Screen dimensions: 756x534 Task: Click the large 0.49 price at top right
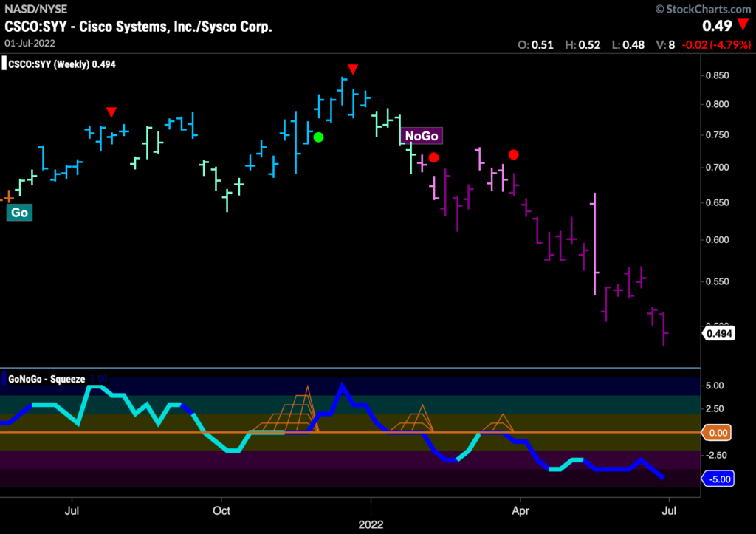(717, 26)
